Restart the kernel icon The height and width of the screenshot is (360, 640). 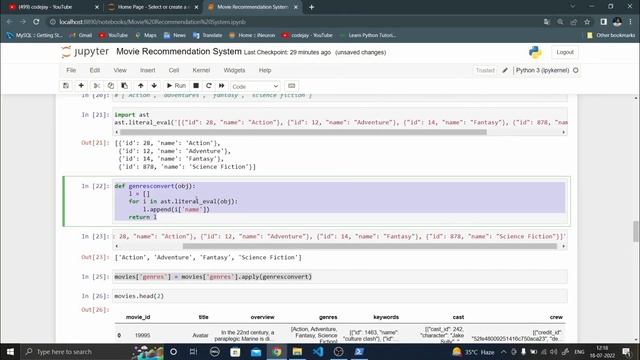[209, 86]
